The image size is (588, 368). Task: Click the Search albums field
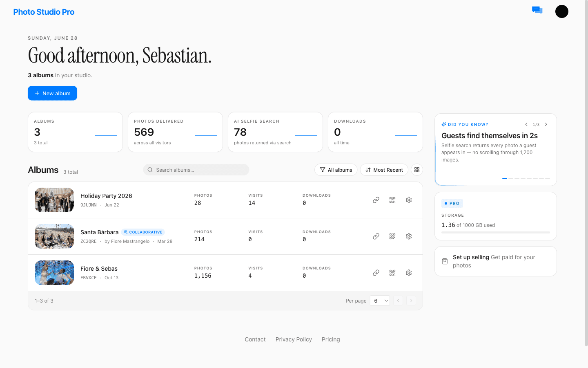click(x=196, y=170)
